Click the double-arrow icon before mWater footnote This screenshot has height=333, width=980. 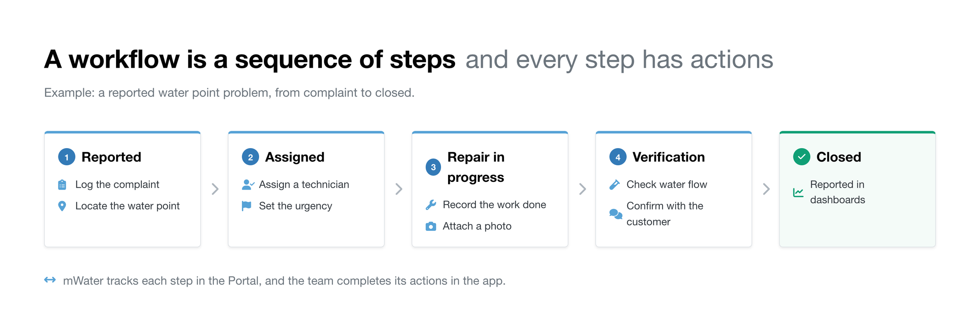[x=50, y=280]
